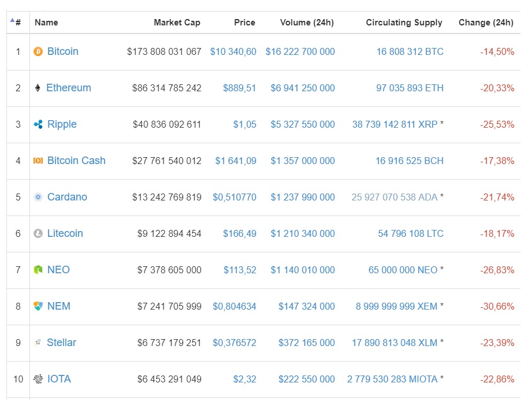This screenshot has height=409, width=532.
Task: Click Litecoin volume $1 210 340 000
Action: tap(303, 233)
